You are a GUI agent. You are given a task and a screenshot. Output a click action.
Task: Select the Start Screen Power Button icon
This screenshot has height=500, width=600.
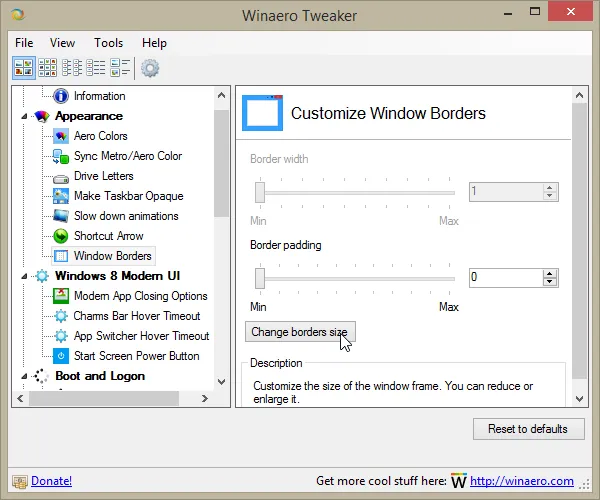61,356
